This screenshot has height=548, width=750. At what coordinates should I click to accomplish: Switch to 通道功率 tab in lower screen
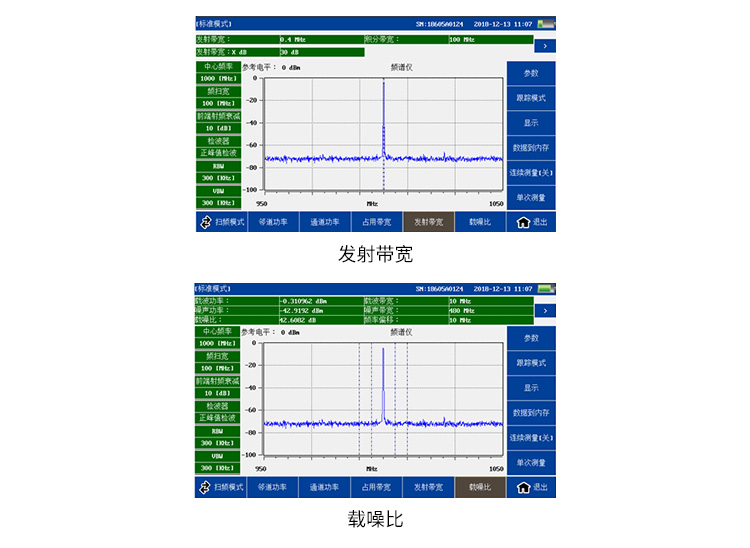click(x=324, y=487)
